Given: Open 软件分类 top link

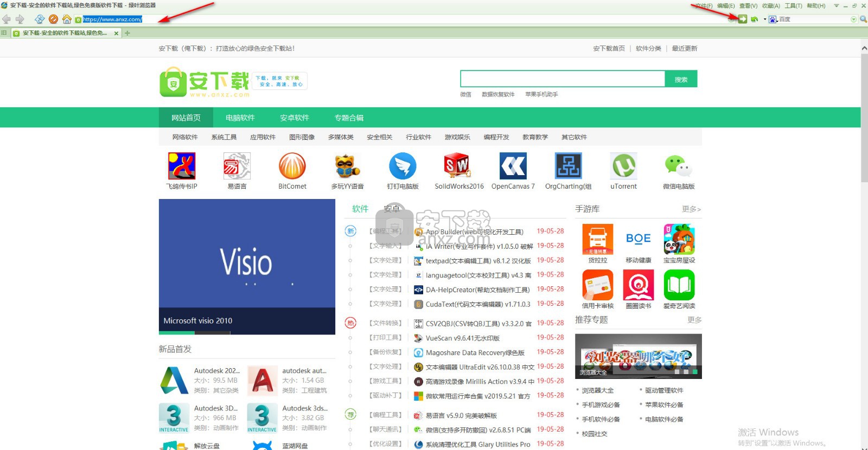Looking at the screenshot, I should click(648, 49).
